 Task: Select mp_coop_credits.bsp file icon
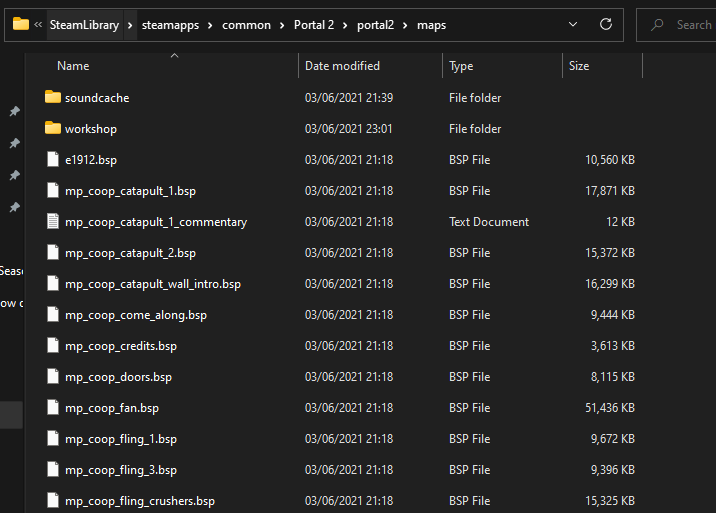[53, 345]
